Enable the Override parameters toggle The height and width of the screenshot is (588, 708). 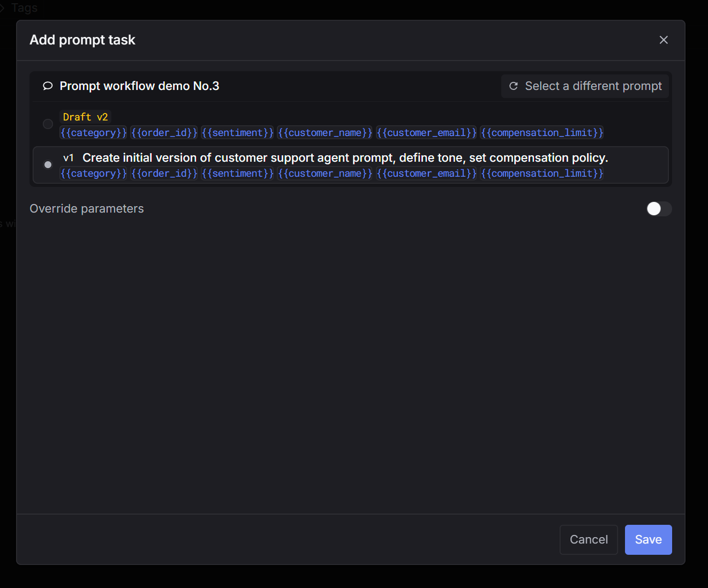[x=659, y=209]
